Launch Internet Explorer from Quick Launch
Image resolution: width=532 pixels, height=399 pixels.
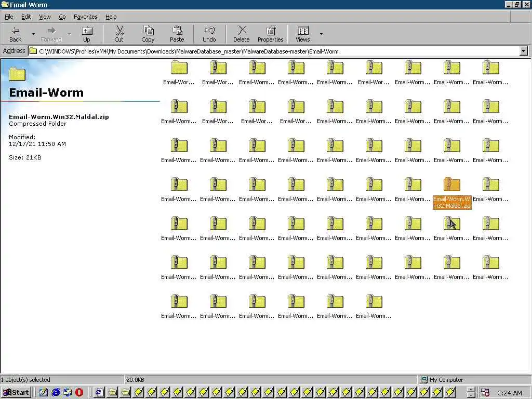[x=56, y=393]
